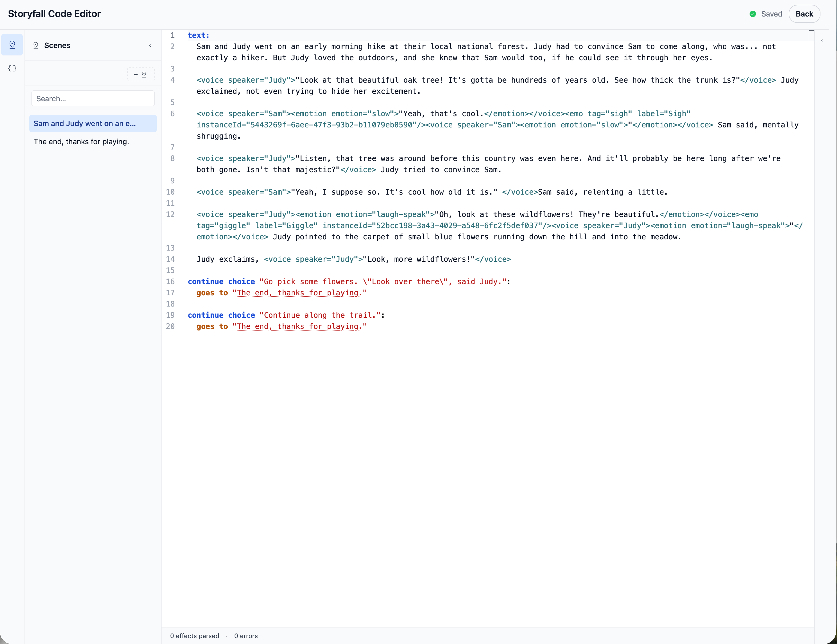Click the Scenes panel heading text
The width and height of the screenshot is (837, 644).
tap(57, 45)
